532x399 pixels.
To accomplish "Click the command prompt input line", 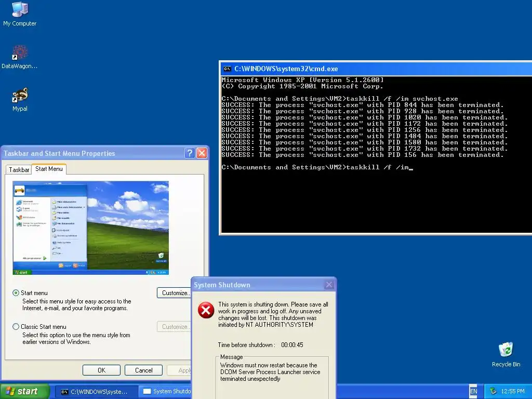I will (317, 167).
